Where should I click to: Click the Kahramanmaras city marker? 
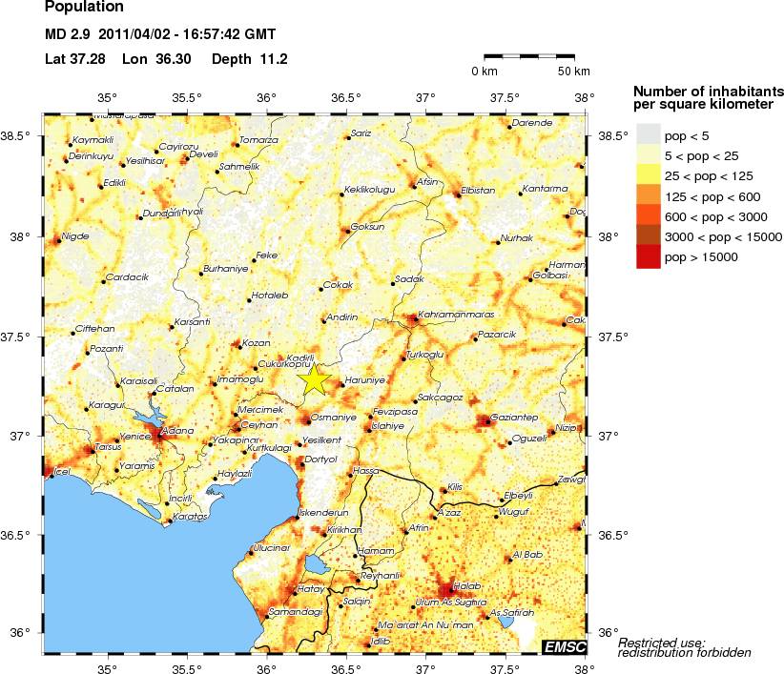click(x=412, y=317)
